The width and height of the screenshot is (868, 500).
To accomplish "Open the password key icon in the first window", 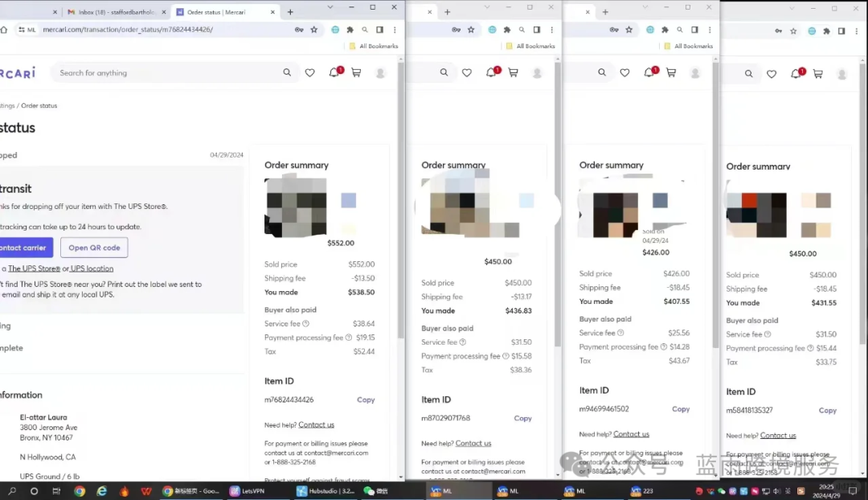I will pos(299,30).
